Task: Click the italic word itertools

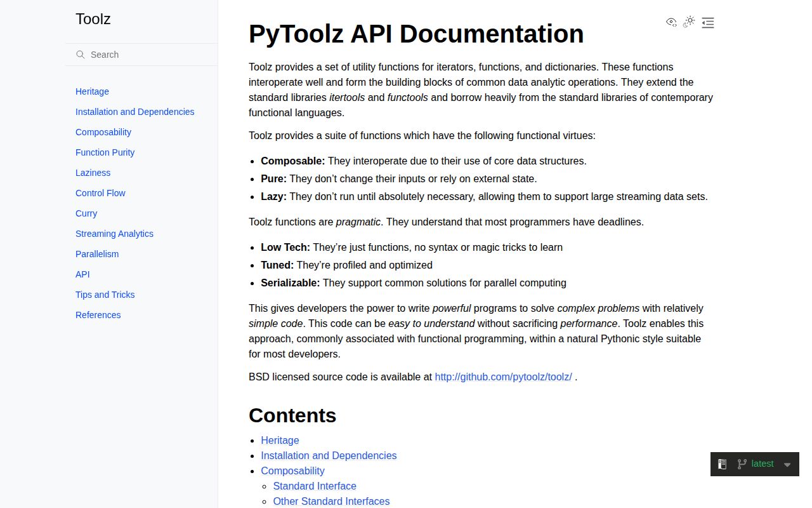Action: 347,97
